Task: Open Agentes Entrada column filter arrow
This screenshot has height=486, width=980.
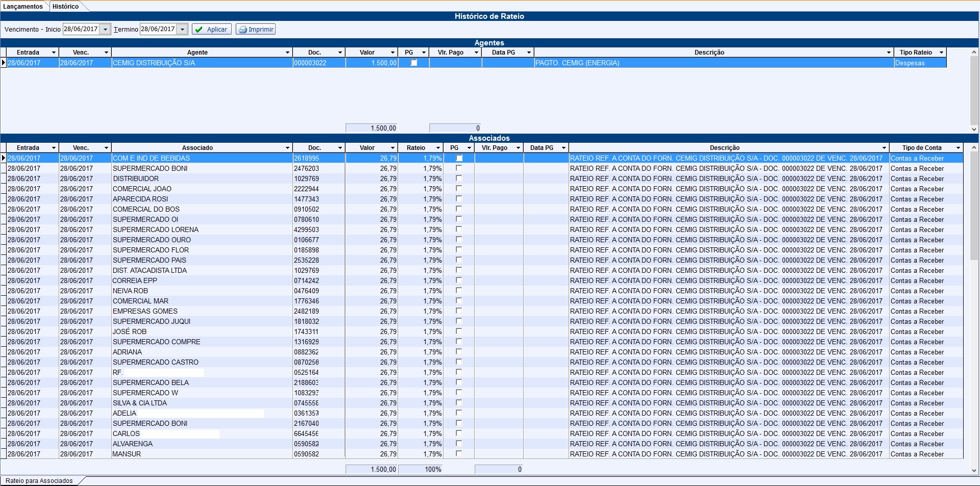Action: (x=54, y=53)
